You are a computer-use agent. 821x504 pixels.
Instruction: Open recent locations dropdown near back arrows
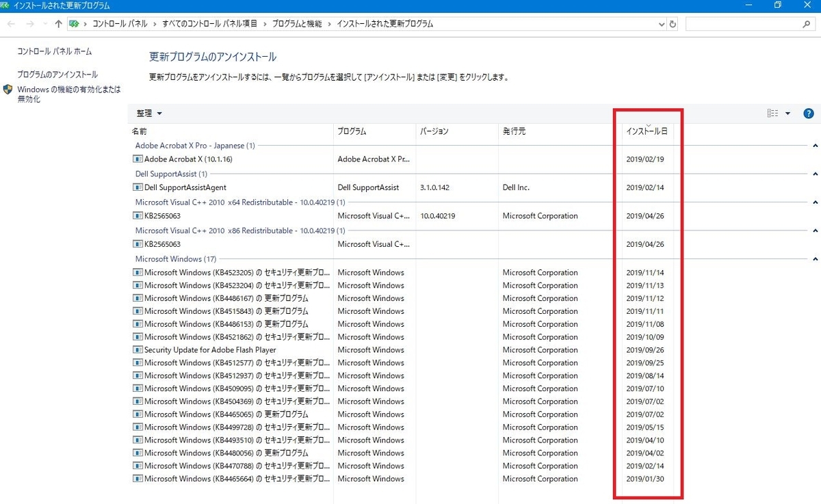(45, 24)
